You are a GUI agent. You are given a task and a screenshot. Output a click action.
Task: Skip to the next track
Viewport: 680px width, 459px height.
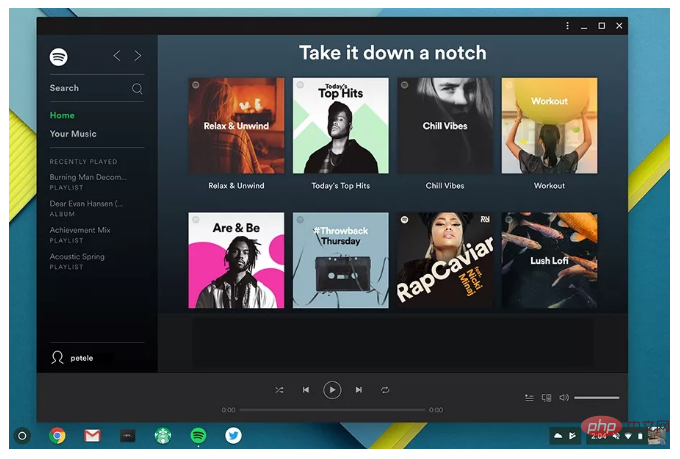tap(359, 390)
